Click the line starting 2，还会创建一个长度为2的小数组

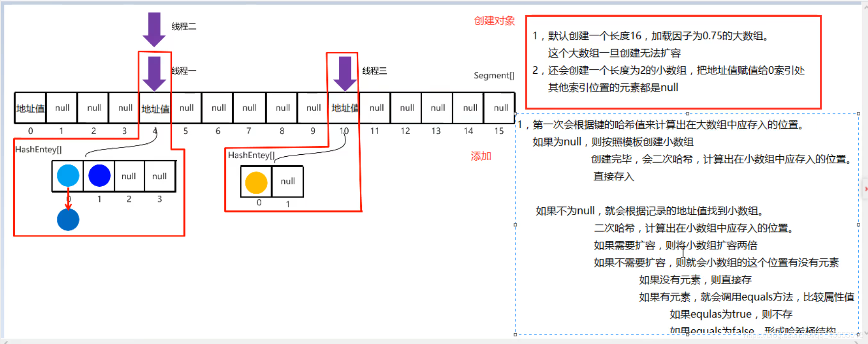pos(668,70)
